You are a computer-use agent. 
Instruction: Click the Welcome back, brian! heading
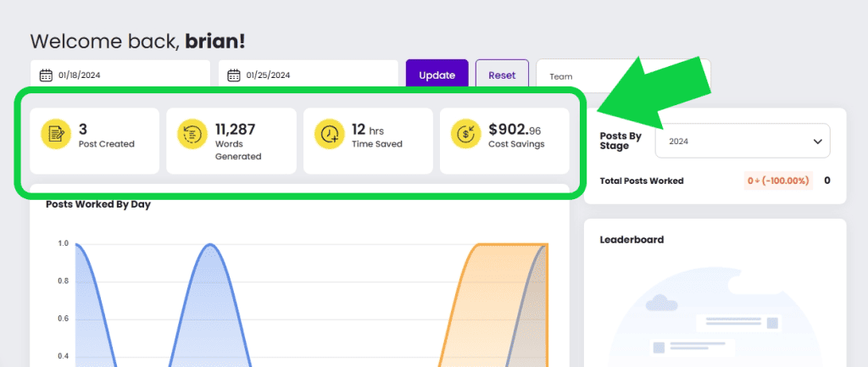coord(137,41)
